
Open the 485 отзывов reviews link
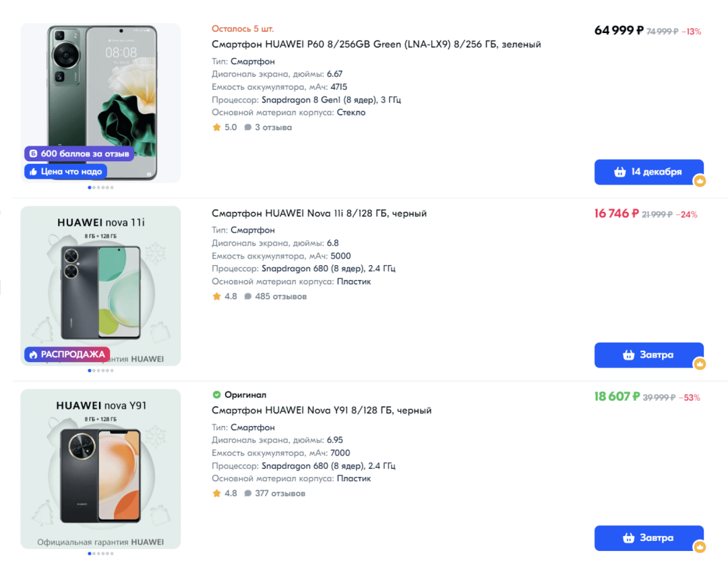pyautogui.click(x=280, y=297)
